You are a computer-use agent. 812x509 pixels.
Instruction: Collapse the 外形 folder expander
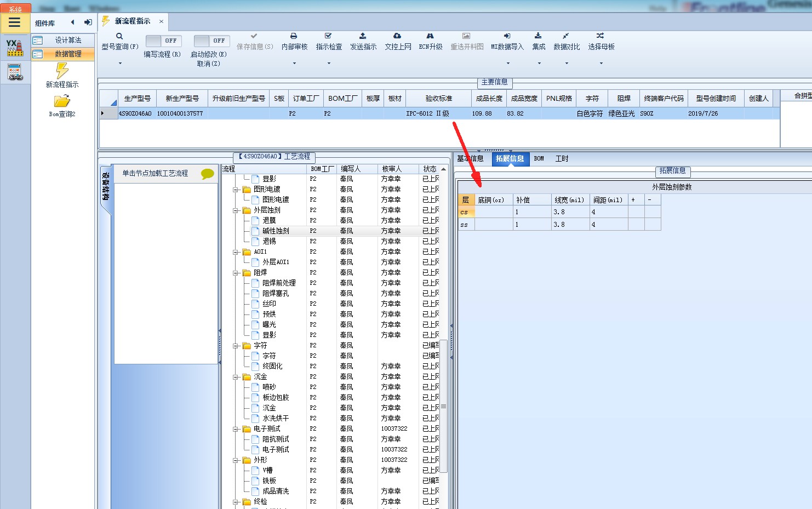point(236,460)
